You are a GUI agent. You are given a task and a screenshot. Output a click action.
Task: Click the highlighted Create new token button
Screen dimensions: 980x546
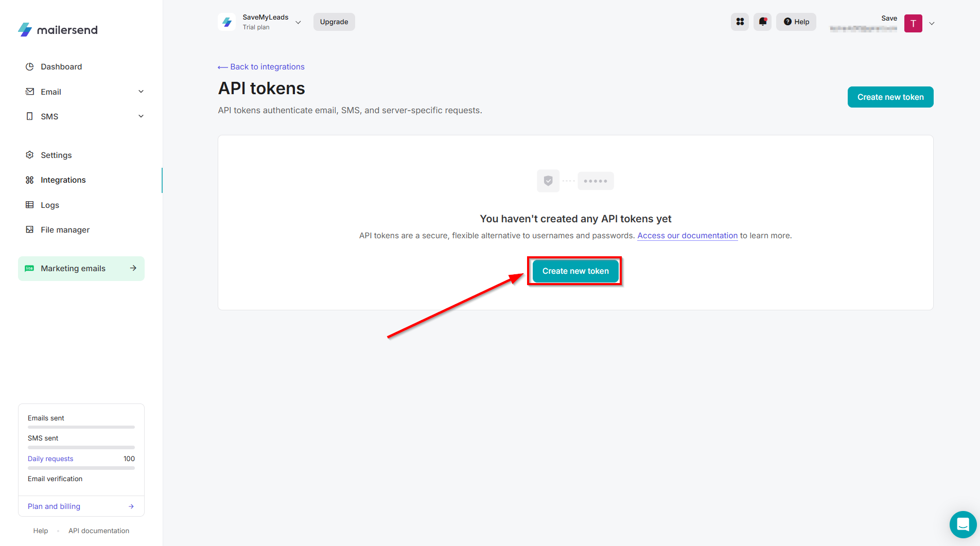[x=575, y=271]
